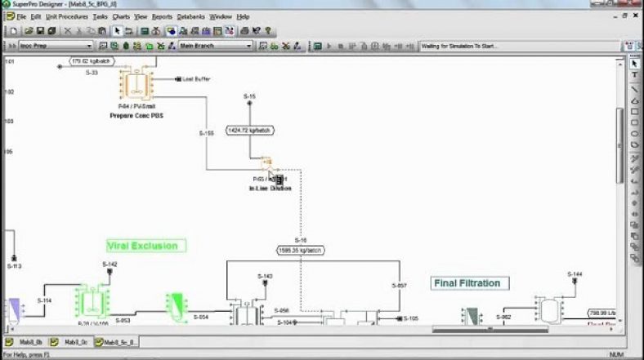Image resolution: width=644 pixels, height=360 pixels.
Task: Toggle the arrow select mode button
Action: click(117, 31)
